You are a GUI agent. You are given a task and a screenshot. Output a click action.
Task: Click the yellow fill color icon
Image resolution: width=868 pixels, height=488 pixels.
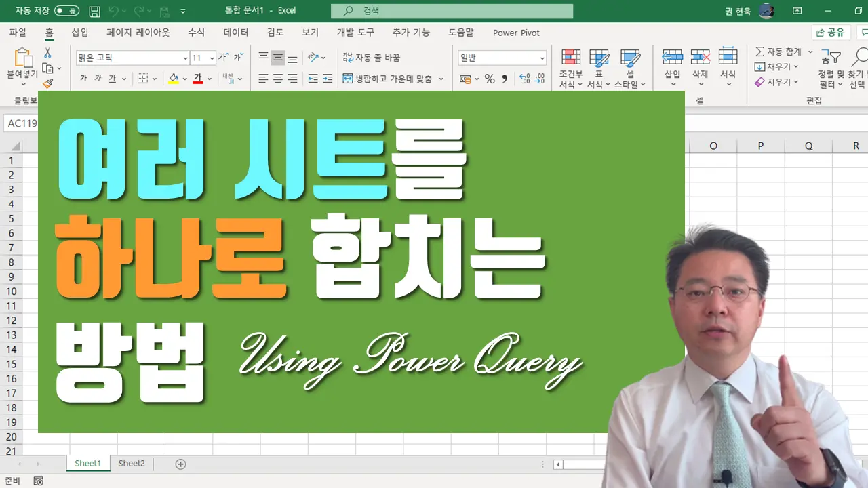click(x=174, y=79)
